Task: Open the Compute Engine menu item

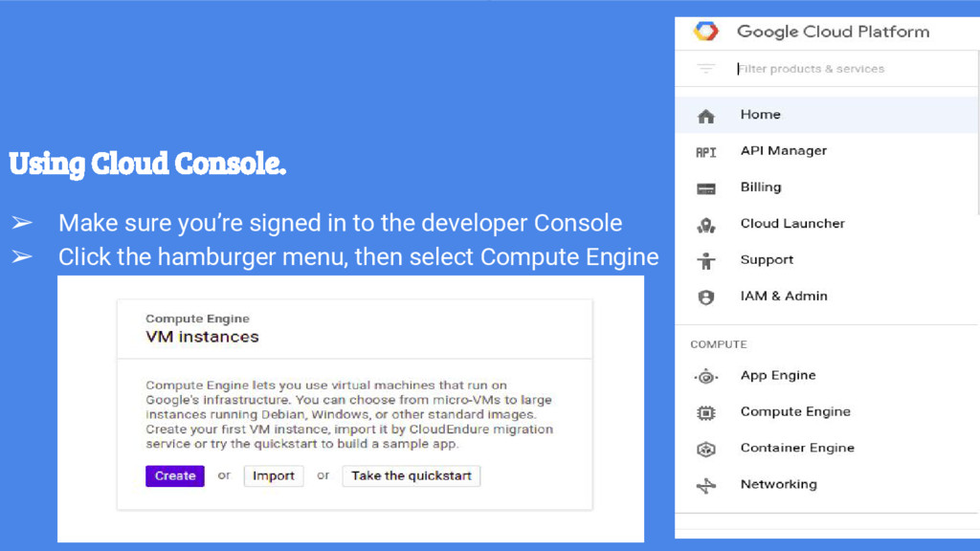Action: point(826,411)
